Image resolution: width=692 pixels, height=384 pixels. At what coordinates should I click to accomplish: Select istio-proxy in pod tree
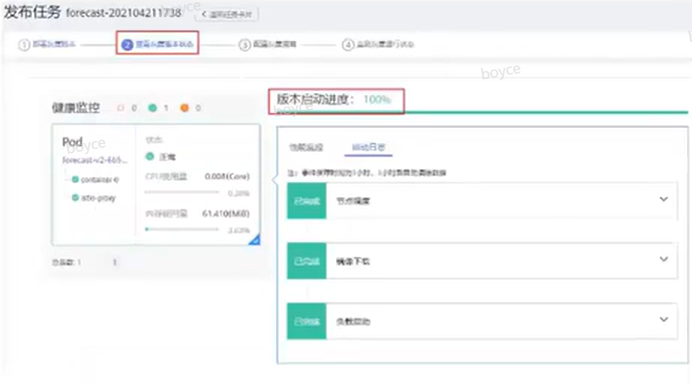point(98,198)
